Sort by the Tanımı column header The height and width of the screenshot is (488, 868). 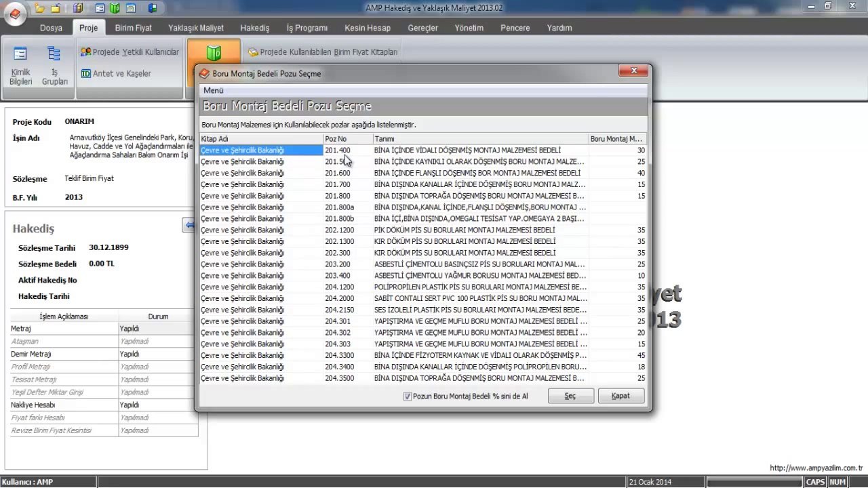click(480, 139)
